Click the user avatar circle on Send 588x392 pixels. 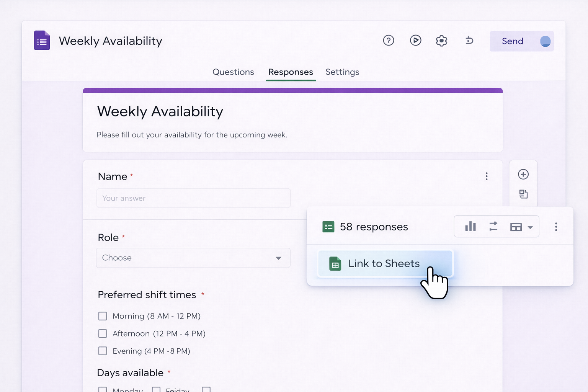[545, 41]
